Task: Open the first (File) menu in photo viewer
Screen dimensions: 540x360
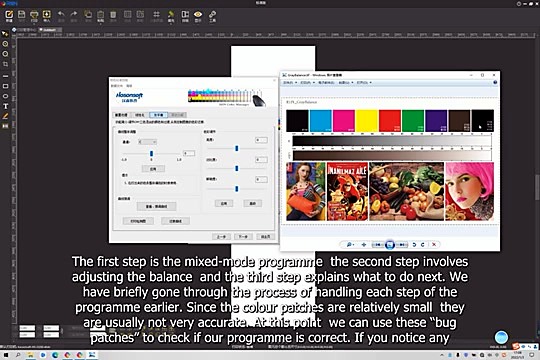Action: click(x=290, y=83)
